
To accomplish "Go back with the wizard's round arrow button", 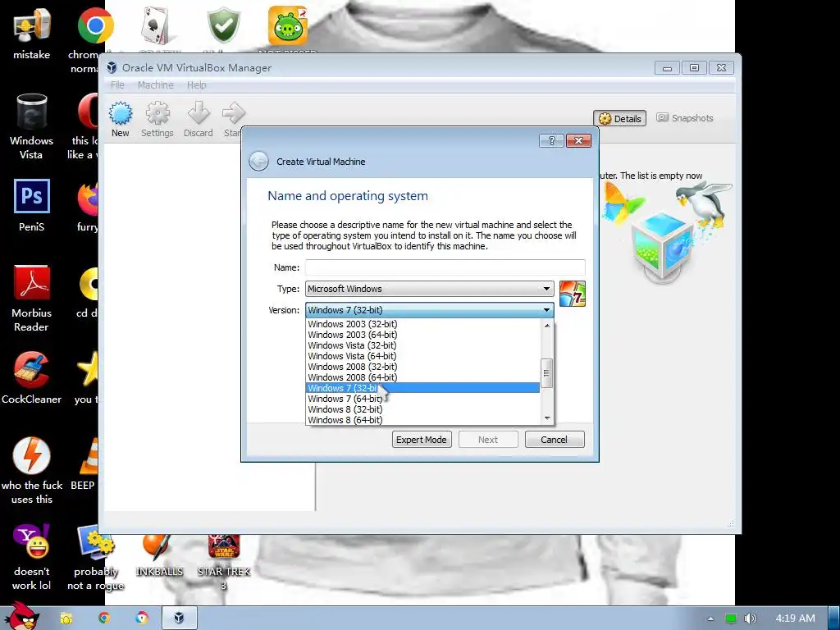I will (x=258, y=162).
